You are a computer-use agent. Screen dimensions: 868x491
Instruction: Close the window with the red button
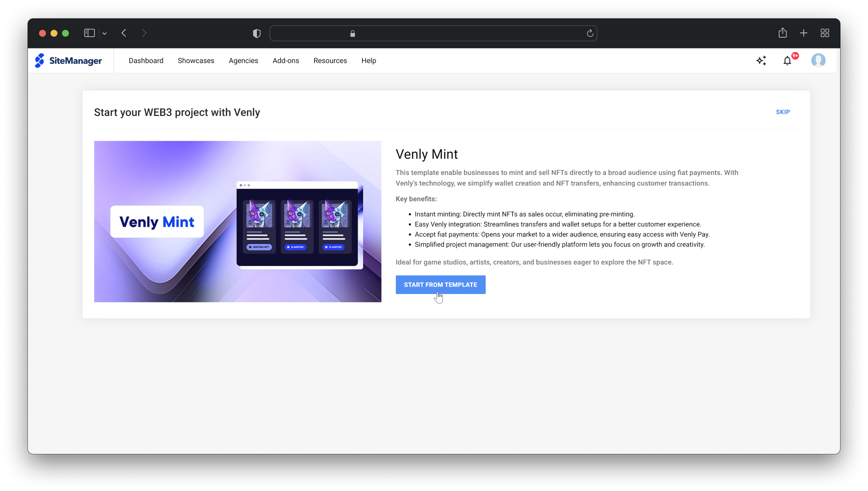click(x=42, y=33)
